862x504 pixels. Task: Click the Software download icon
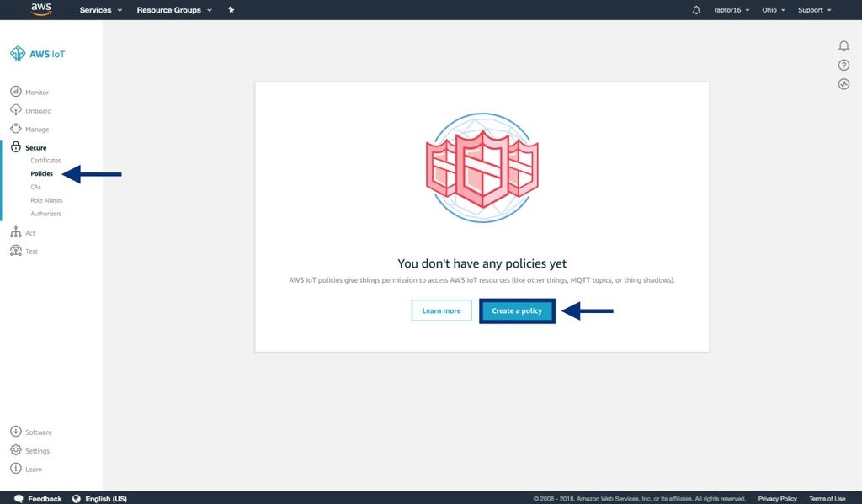pos(16,432)
